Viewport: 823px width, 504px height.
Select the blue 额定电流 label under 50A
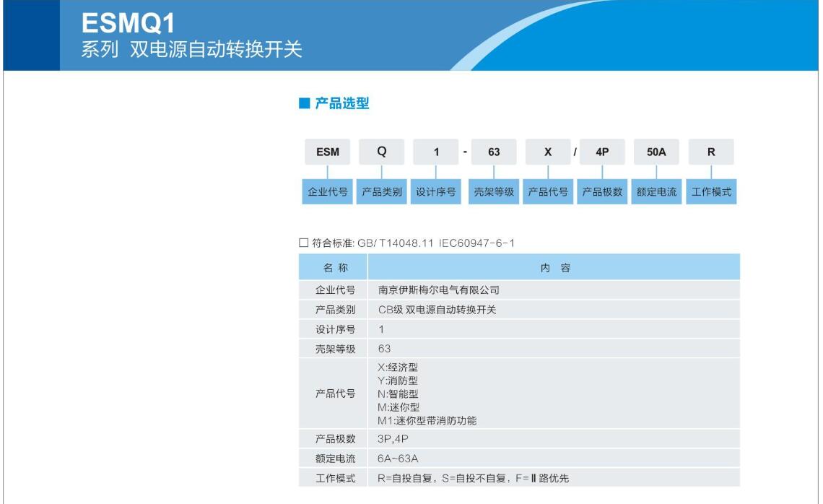pos(656,192)
